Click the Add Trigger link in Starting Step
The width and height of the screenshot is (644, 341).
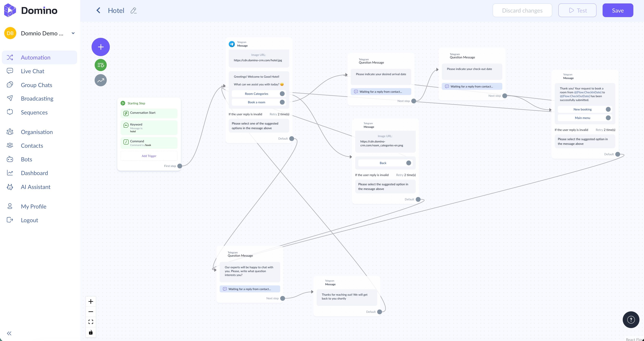(x=149, y=156)
